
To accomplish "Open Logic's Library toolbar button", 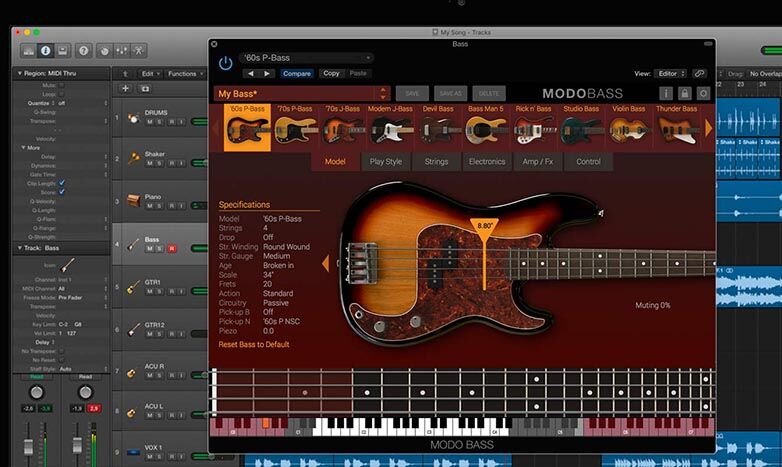I will pos(29,50).
